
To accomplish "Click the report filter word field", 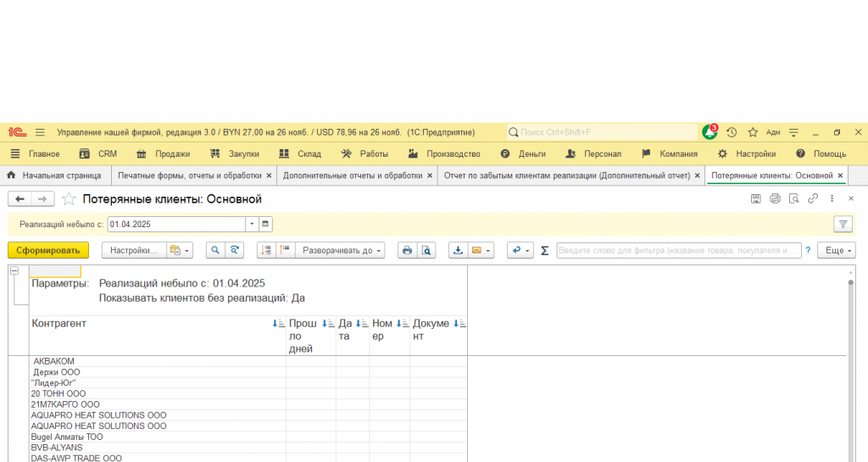I will (x=679, y=250).
